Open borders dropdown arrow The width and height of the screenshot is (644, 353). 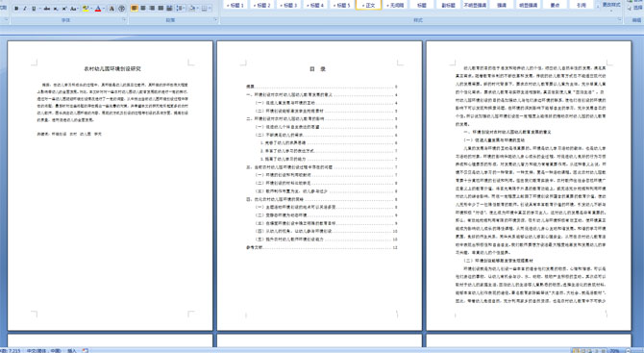click(x=210, y=9)
